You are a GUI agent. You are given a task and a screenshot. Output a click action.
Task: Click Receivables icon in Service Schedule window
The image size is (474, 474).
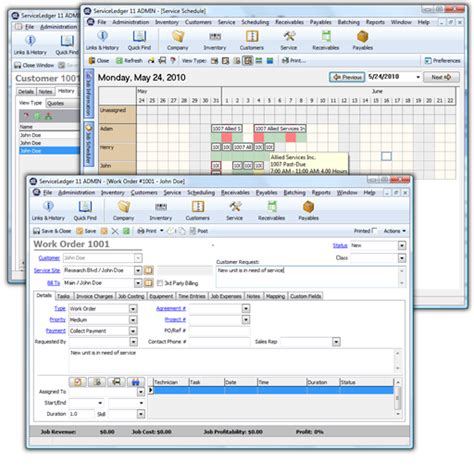point(326,41)
